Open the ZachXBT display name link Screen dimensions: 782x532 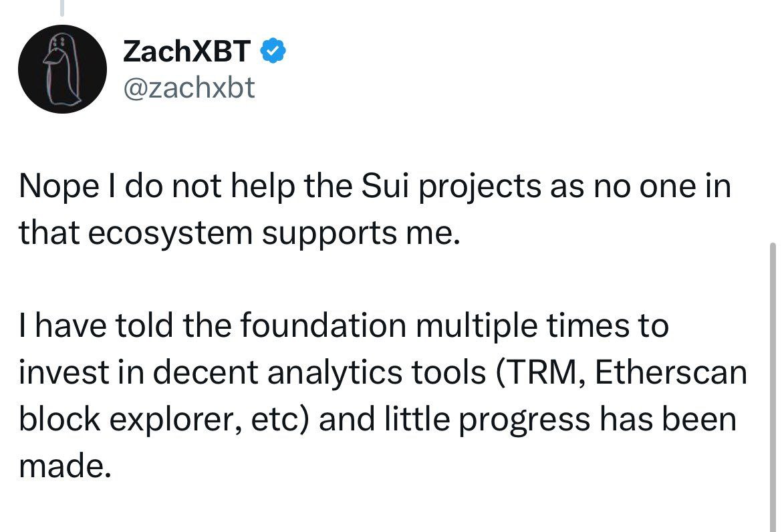click(186, 51)
